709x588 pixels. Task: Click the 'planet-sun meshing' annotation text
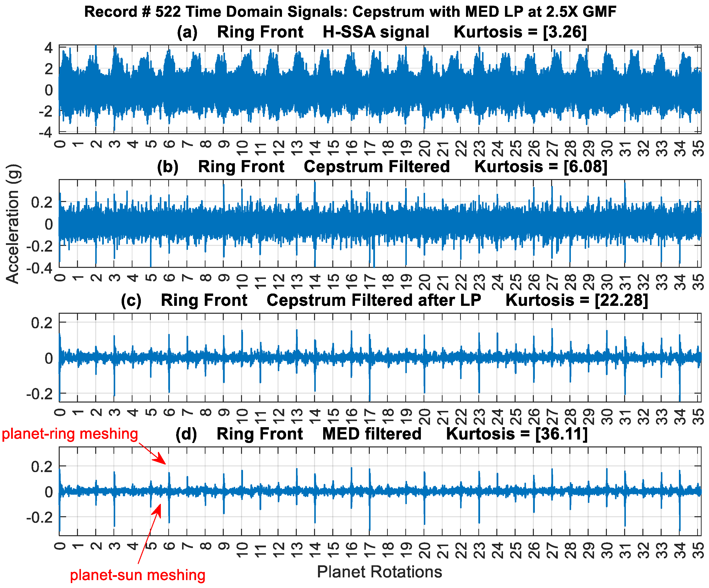coord(137,575)
